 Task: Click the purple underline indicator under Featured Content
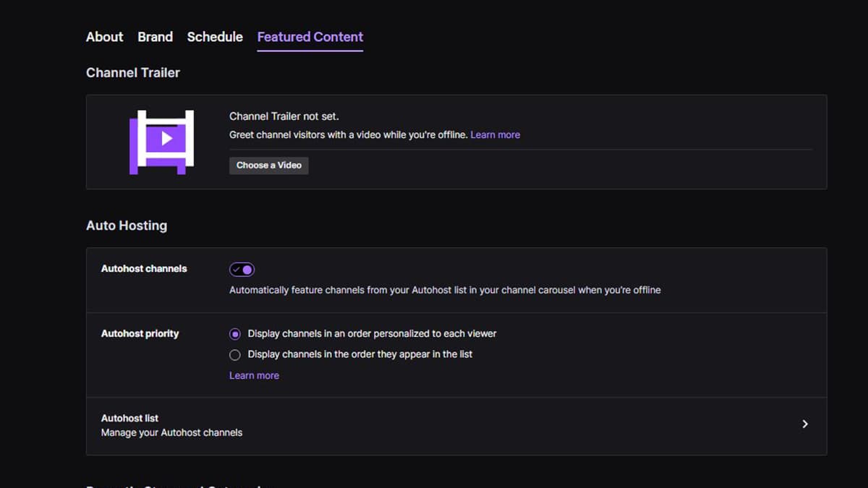[x=310, y=49]
